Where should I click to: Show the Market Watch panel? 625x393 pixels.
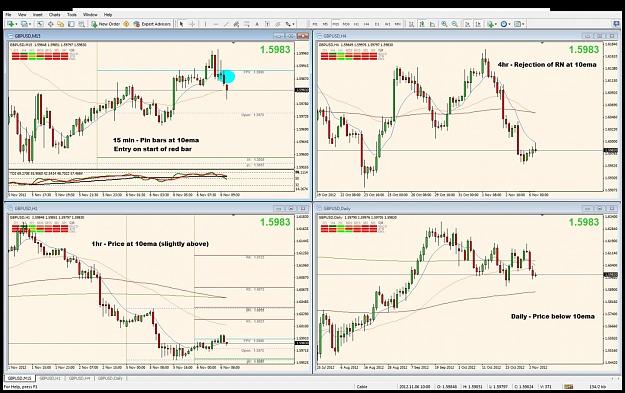click(x=40, y=24)
